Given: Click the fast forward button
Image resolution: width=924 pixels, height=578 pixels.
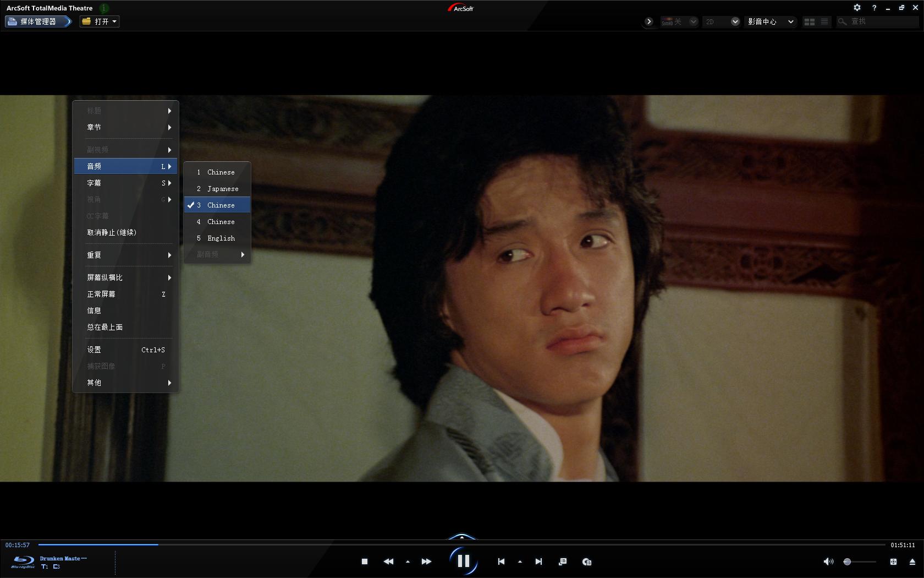Looking at the screenshot, I should (x=426, y=561).
